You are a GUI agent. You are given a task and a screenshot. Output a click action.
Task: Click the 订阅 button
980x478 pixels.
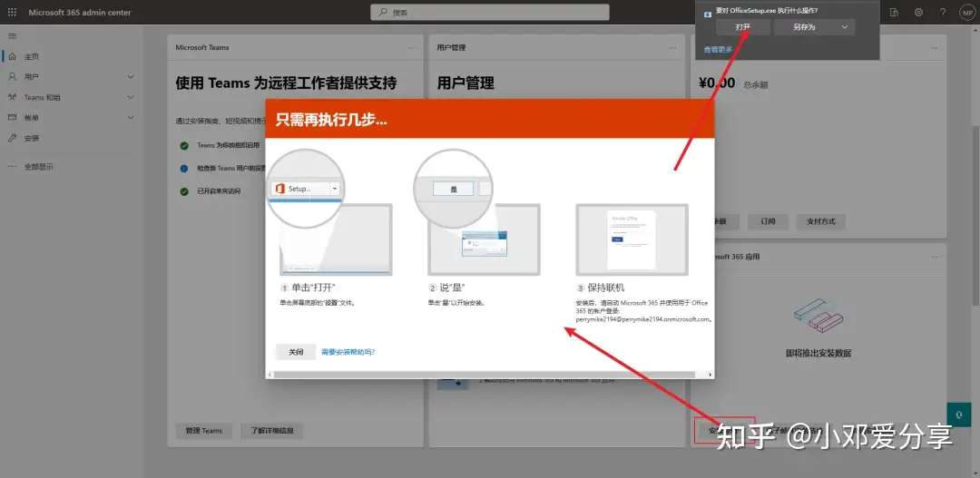point(769,221)
